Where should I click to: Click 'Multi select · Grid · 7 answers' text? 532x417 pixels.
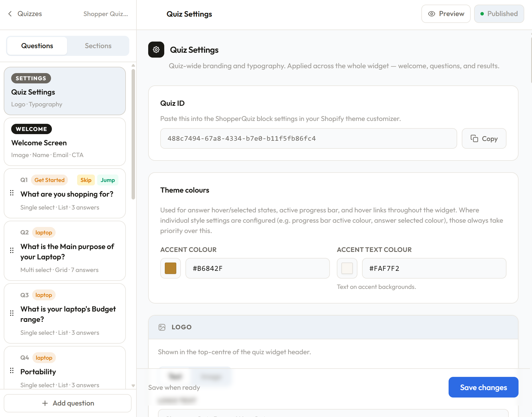click(x=59, y=270)
